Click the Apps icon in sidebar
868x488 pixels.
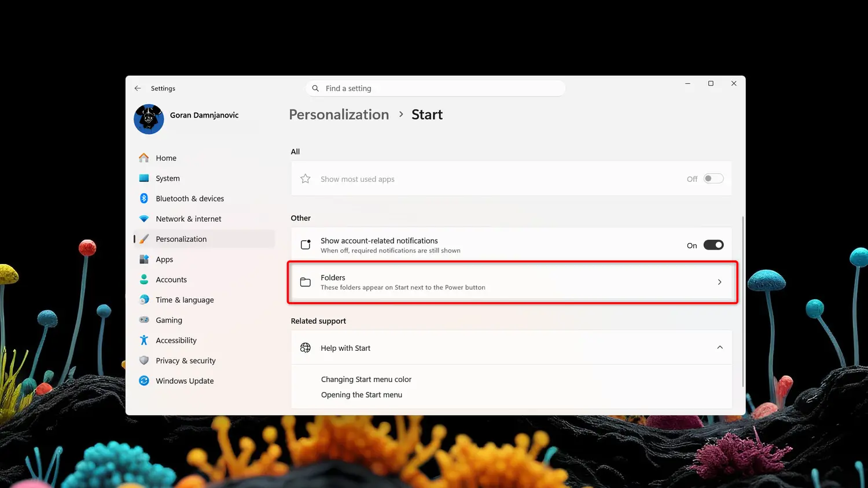click(x=144, y=259)
